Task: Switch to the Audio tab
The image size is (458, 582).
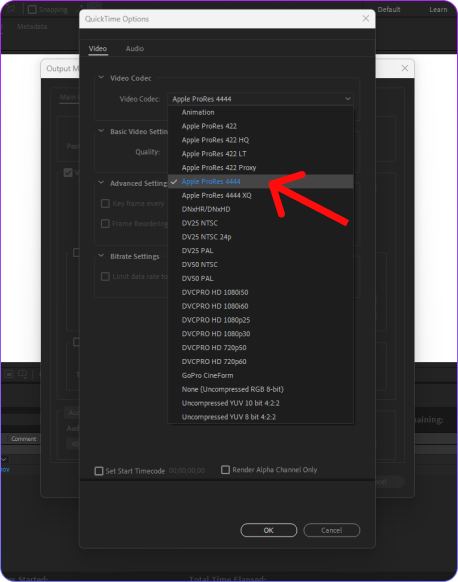Action: 135,49
